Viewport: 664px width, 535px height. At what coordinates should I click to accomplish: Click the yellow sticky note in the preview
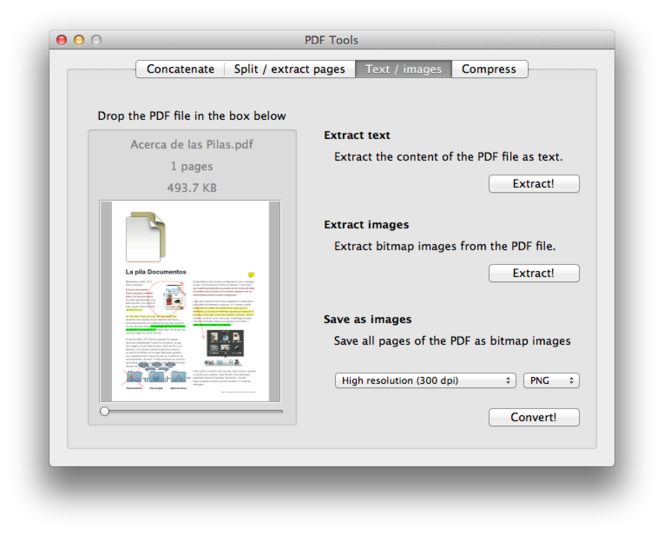251,274
